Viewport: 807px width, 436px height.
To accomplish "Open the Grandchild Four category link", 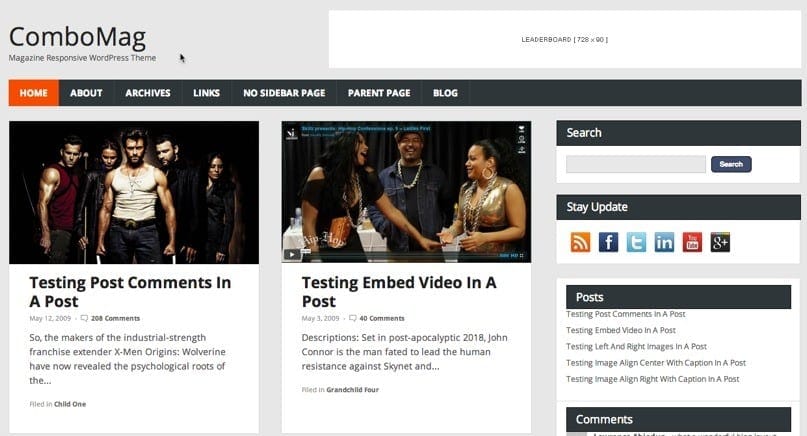I will [x=353, y=390].
